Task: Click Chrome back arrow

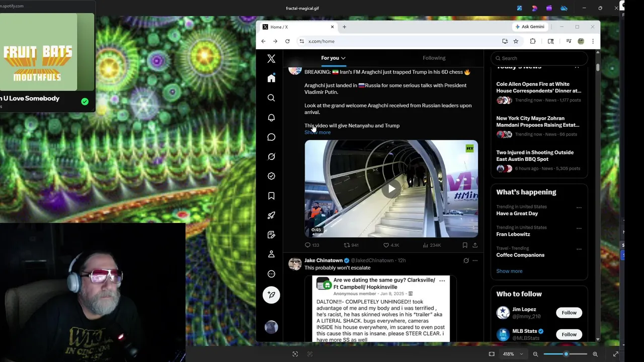Action: pos(263,41)
